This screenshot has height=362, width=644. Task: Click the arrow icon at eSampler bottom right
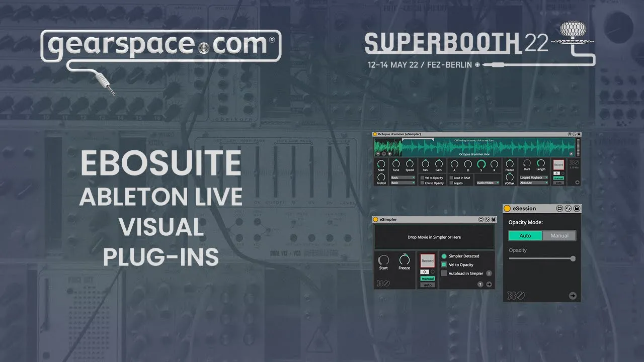click(x=577, y=183)
